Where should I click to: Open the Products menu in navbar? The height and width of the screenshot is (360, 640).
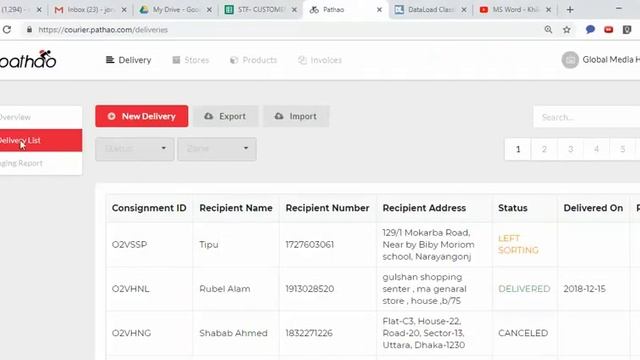click(253, 60)
